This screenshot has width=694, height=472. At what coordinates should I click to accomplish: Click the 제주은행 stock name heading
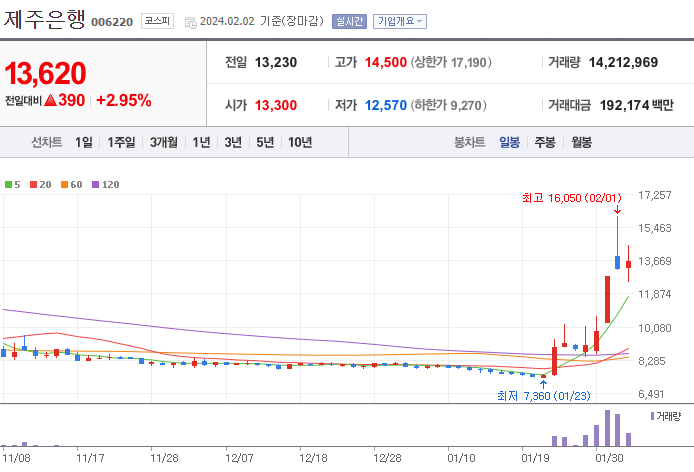coord(44,19)
